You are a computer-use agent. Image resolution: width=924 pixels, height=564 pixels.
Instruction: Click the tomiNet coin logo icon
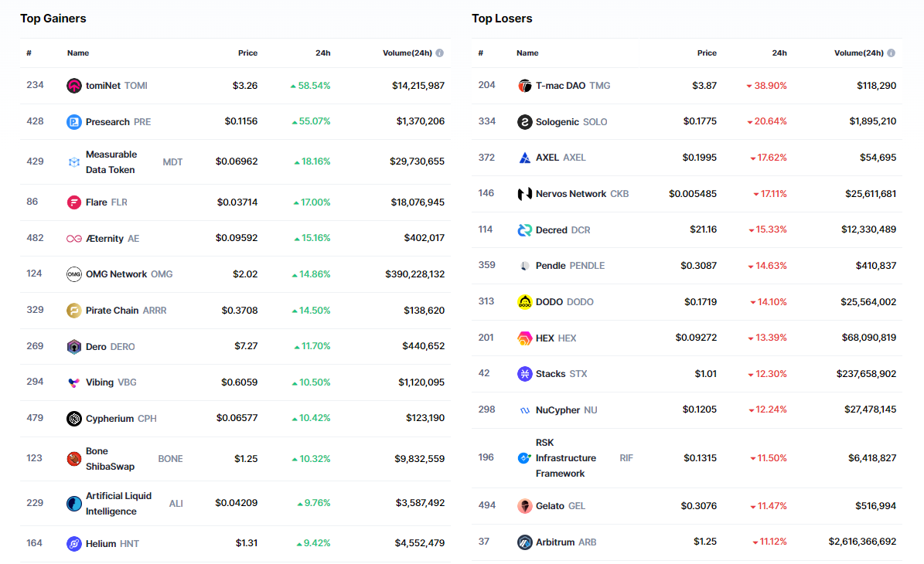point(74,86)
